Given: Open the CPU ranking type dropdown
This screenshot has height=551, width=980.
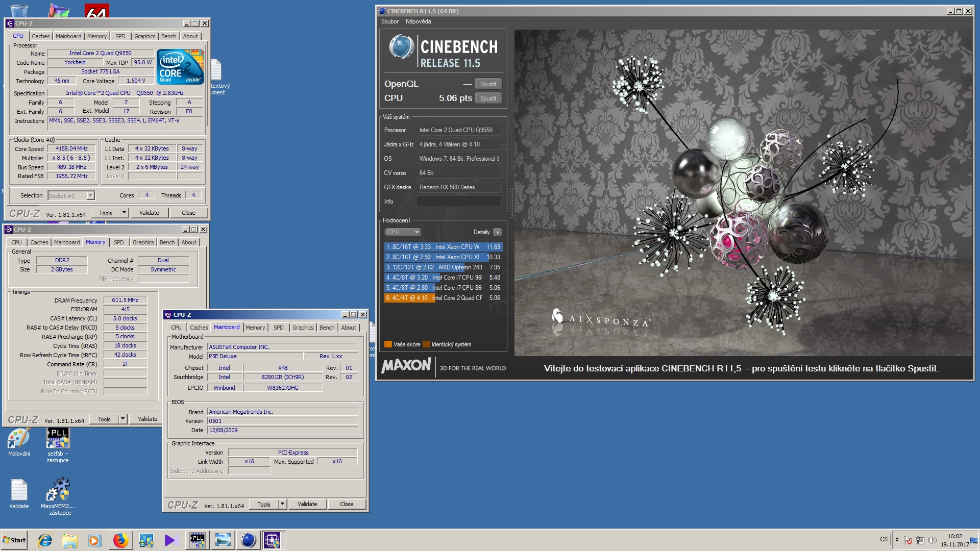Looking at the screenshot, I should coord(402,232).
